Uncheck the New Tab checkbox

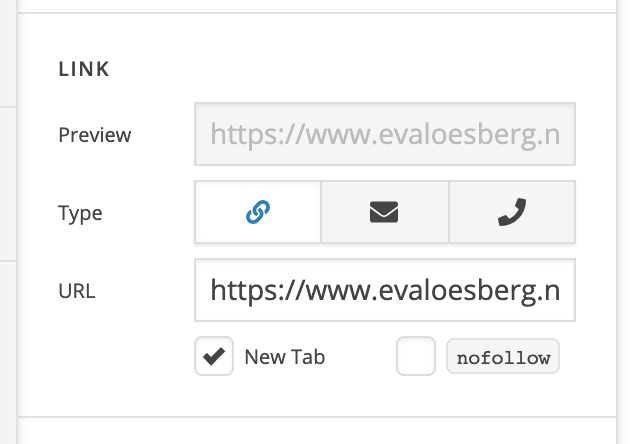pyautogui.click(x=214, y=356)
